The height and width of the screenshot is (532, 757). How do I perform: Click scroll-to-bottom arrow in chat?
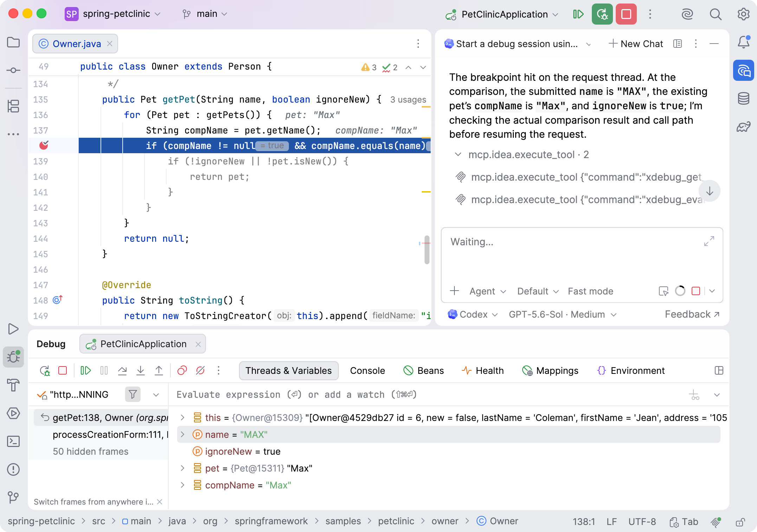pos(710,191)
